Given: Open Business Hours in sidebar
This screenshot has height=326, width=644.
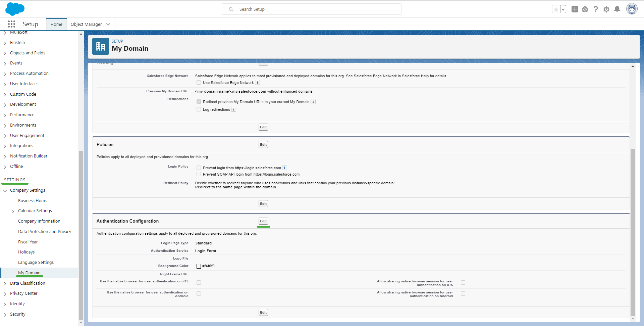Looking at the screenshot, I should click(33, 201).
